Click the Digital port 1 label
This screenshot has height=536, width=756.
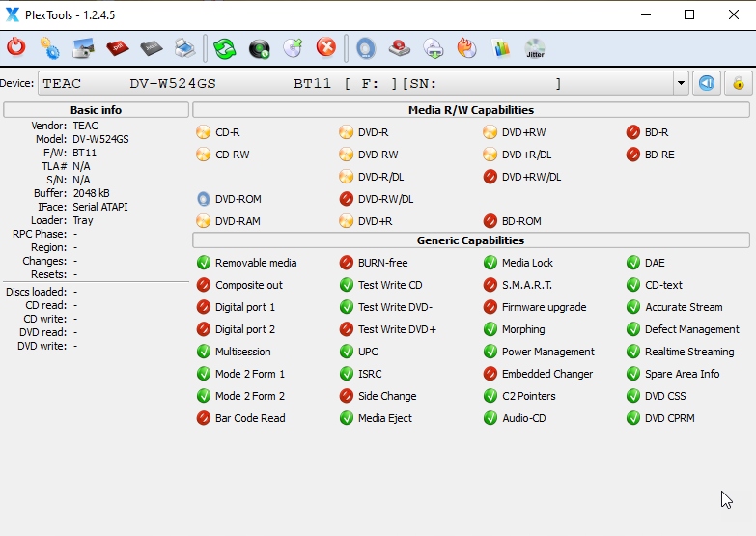245,307
